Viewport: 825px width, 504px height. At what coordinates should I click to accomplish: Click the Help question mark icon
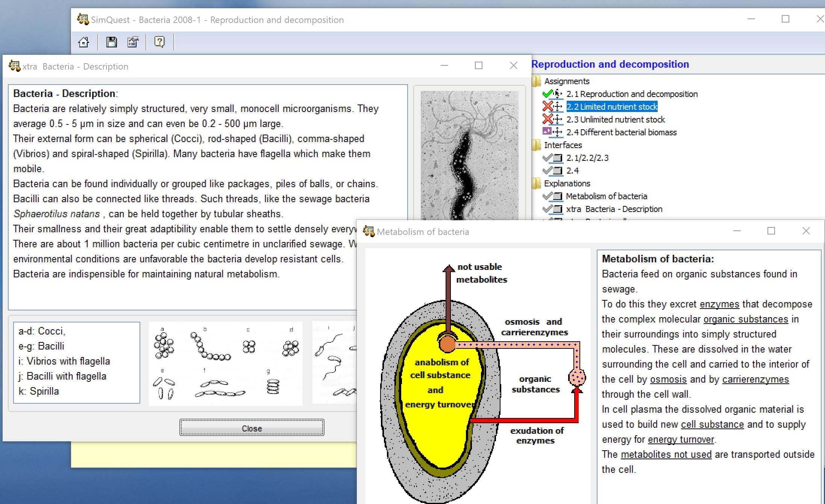click(x=159, y=42)
